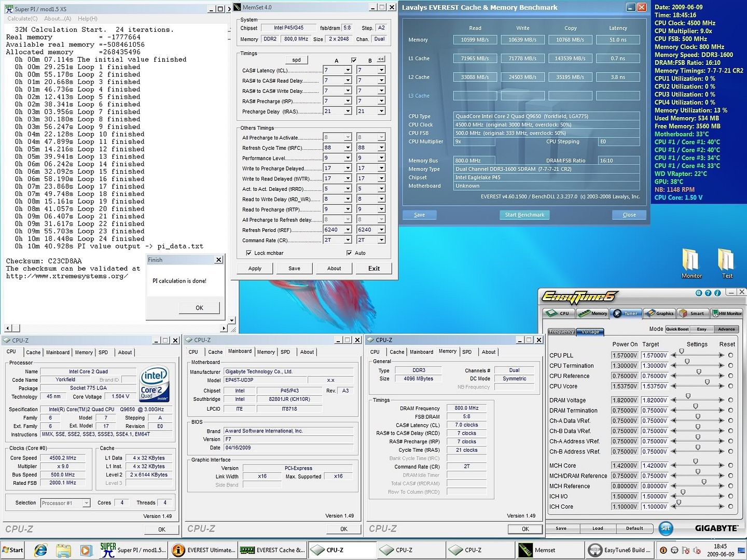This screenshot has height=560, width=747.
Task: Click the spd button in MemSet
Action: pos(296,60)
